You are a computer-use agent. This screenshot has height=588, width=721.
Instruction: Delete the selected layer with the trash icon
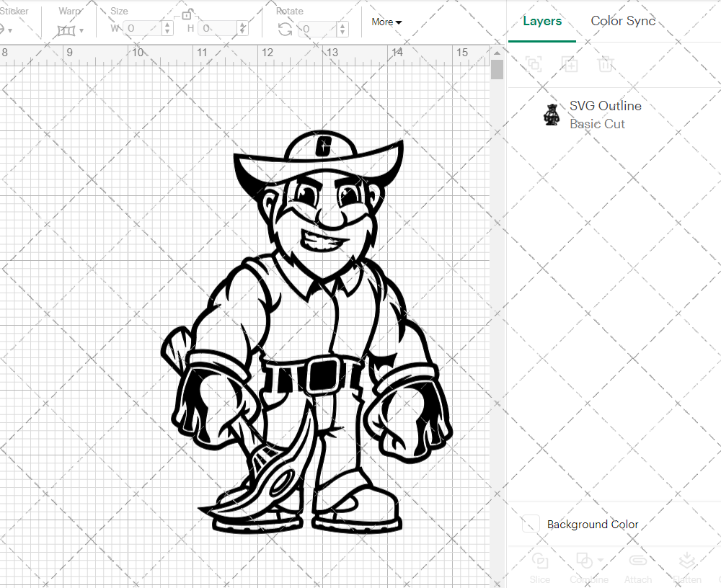click(x=606, y=64)
